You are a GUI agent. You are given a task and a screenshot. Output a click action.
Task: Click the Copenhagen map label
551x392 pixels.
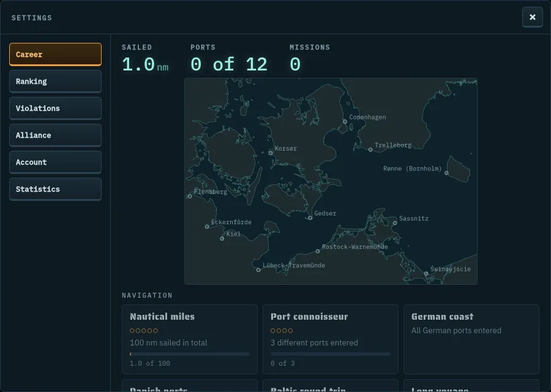point(367,117)
